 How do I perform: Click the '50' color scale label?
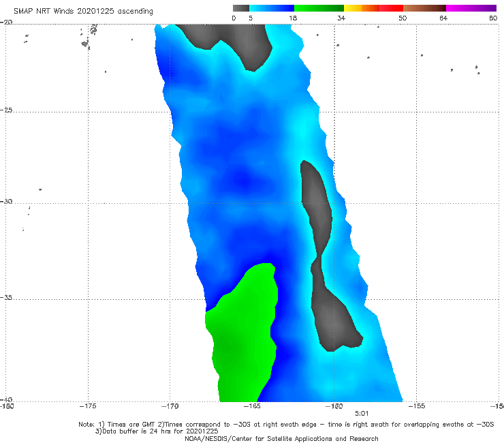[x=403, y=18]
